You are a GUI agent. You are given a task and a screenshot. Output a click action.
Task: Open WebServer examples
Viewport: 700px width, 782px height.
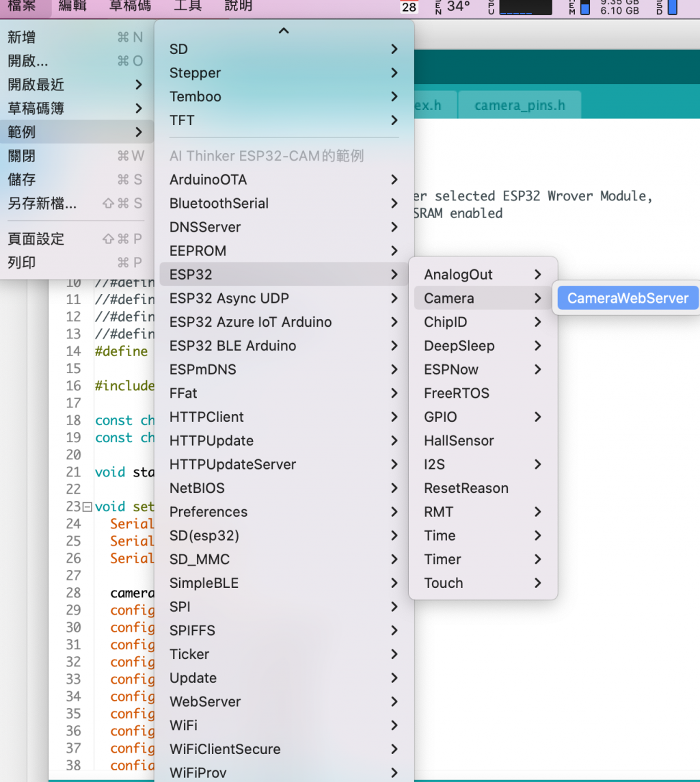tap(284, 702)
